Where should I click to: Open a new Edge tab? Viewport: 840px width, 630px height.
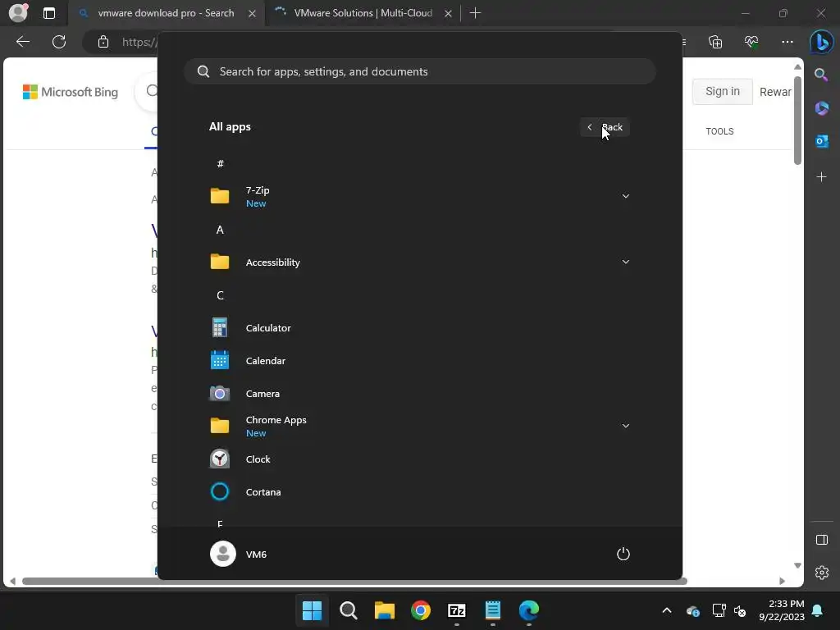tap(475, 13)
